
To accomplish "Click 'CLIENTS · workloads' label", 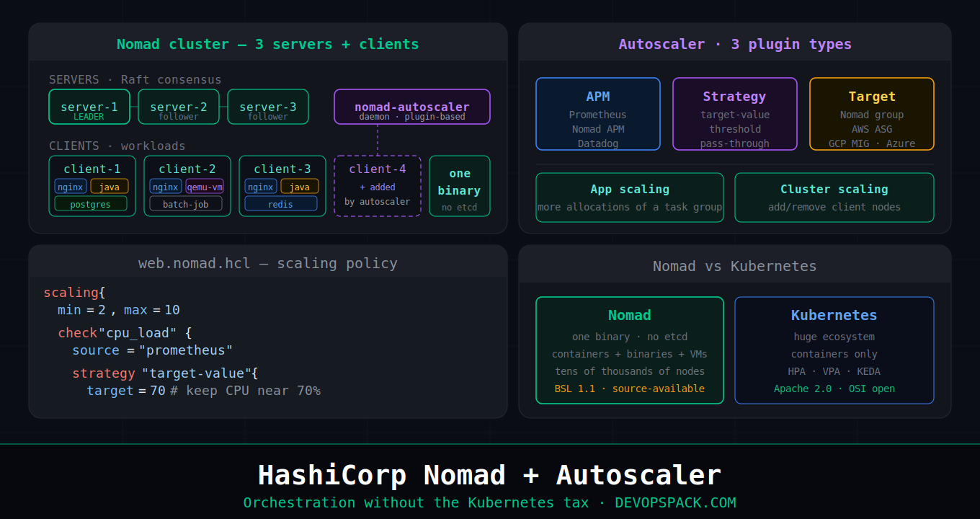I will [x=117, y=146].
